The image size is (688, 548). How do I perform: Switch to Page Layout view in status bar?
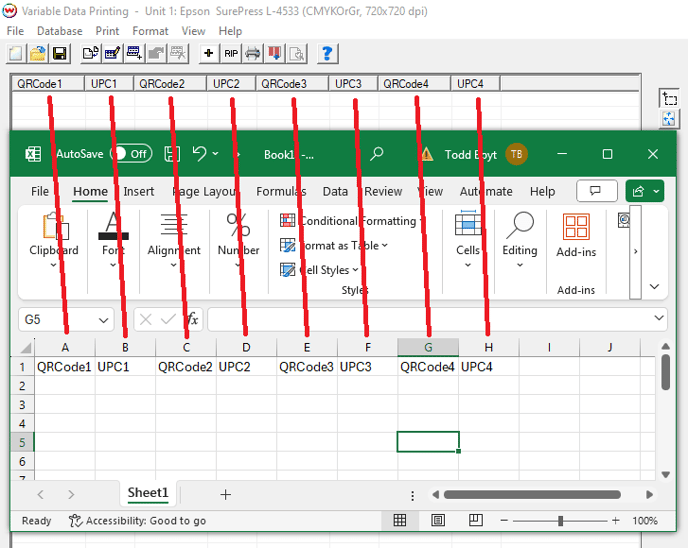click(x=438, y=520)
